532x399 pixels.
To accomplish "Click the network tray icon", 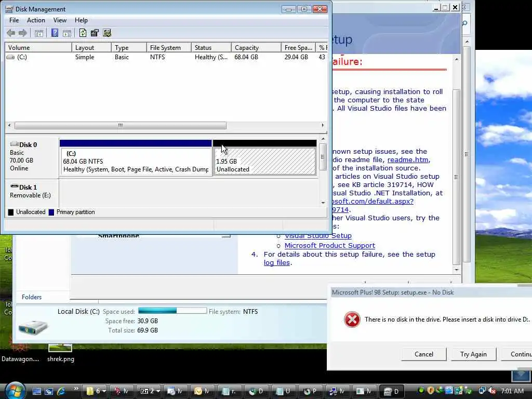I will pyautogui.click(x=482, y=391).
